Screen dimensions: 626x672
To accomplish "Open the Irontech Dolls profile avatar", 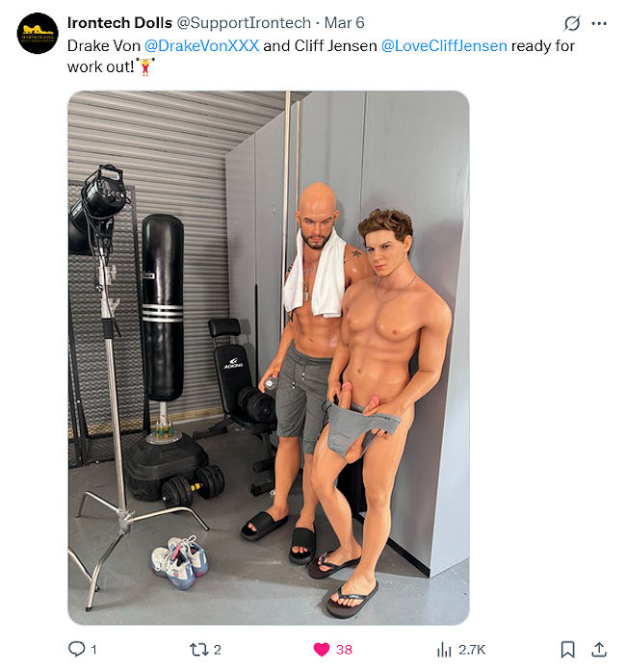I will pos(38,33).
